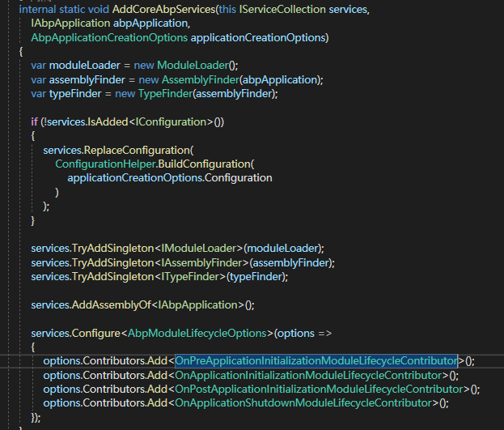This screenshot has width=504, height=430.
Task: Click the AbpApplicationCreationOptions type name
Action: pyautogui.click(x=109, y=38)
